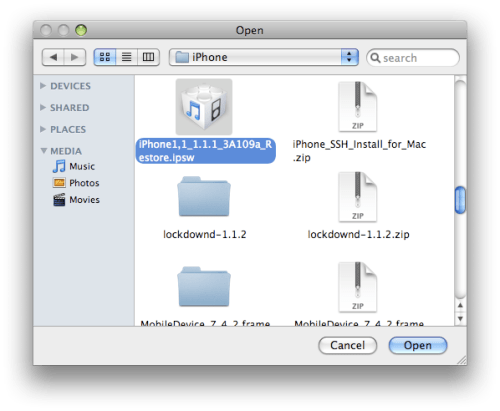Click the dialog resize grip corner

click(x=462, y=360)
